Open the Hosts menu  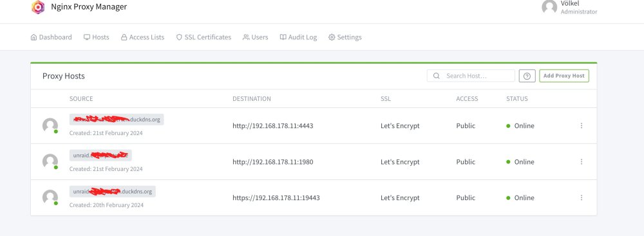[97, 37]
